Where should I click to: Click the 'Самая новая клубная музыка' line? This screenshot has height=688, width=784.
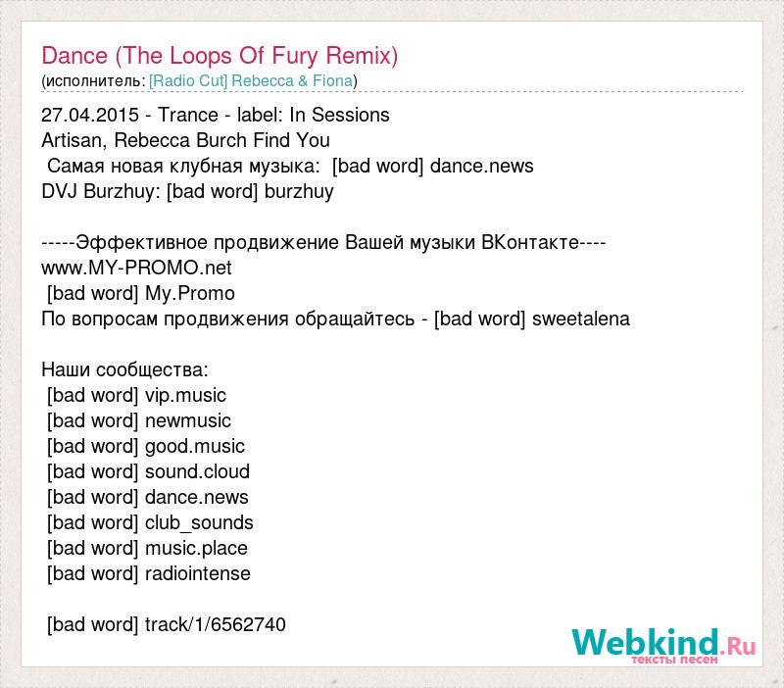(x=290, y=166)
